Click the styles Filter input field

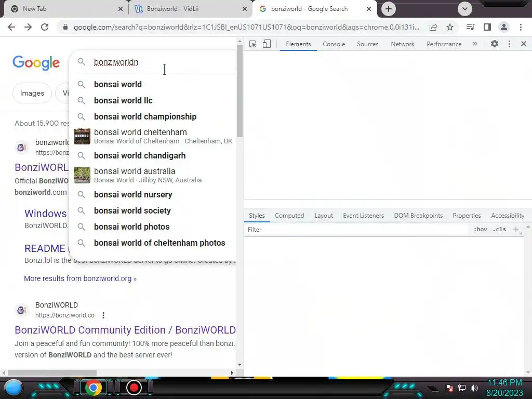pos(356,230)
